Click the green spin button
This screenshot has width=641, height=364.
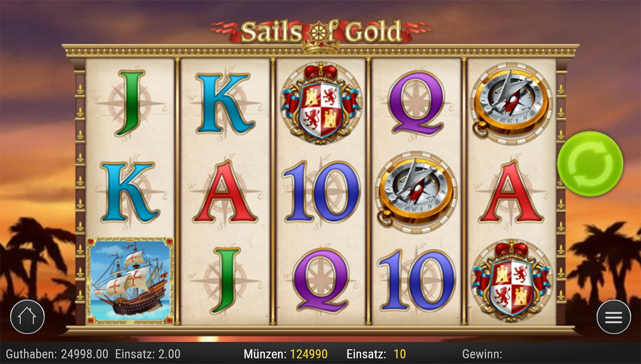coord(590,164)
